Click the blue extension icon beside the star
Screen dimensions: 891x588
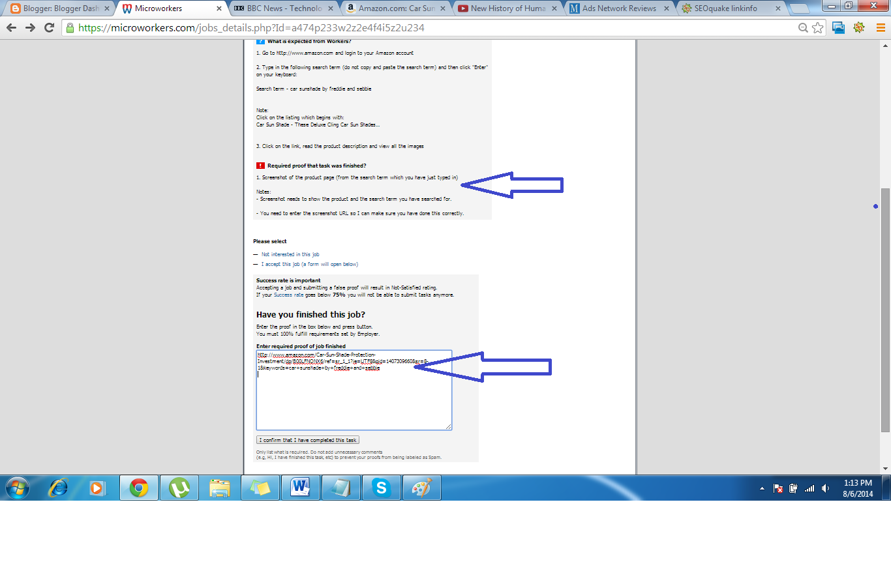click(x=839, y=27)
